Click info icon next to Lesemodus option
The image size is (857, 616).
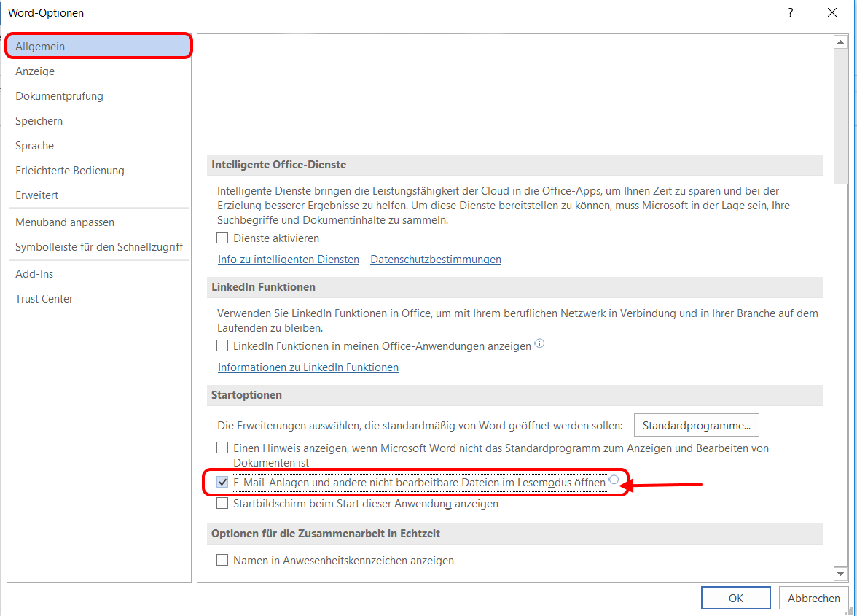[614, 480]
